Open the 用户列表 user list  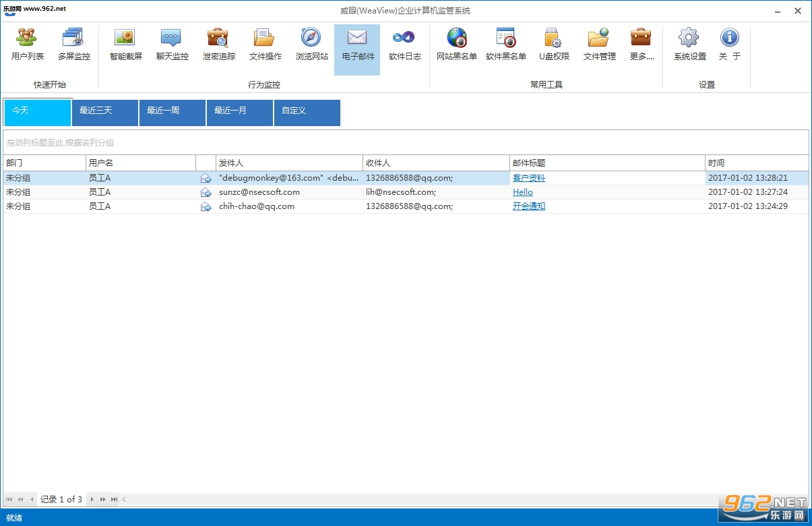pos(28,45)
